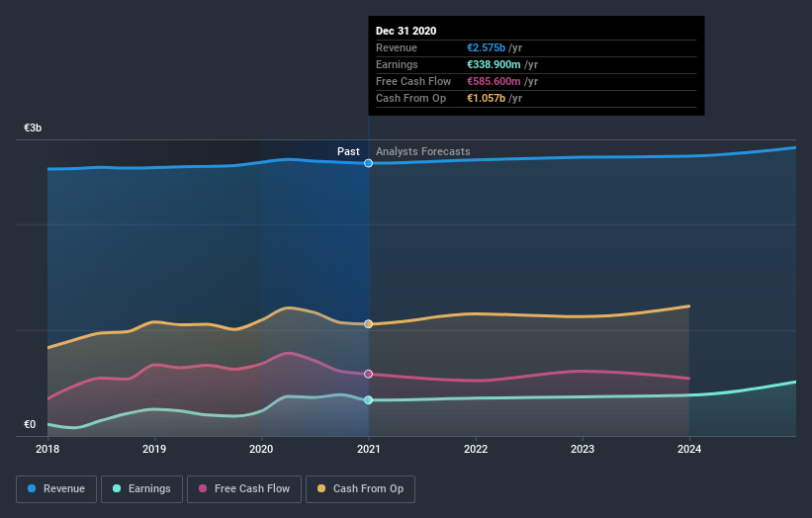
Task: Click the 'Analysts Forecasts' label
Action: pyautogui.click(x=423, y=151)
